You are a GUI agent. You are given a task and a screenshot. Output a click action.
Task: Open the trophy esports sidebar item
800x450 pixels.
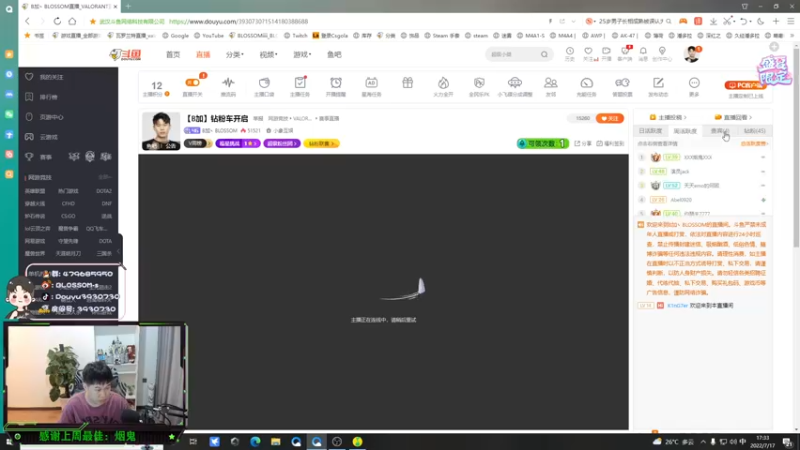38,157
